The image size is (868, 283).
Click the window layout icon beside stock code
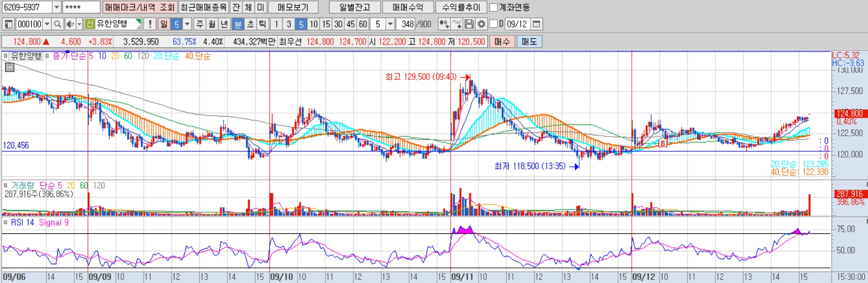[x=8, y=24]
